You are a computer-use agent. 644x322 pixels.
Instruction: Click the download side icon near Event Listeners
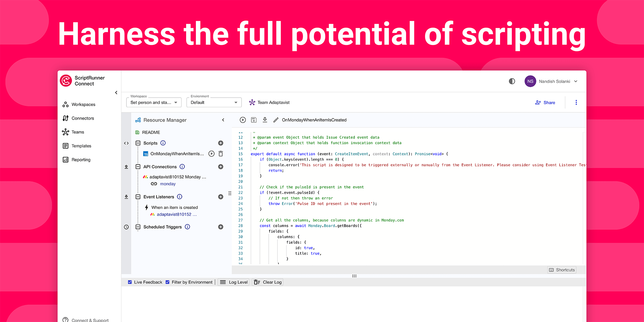click(x=126, y=197)
